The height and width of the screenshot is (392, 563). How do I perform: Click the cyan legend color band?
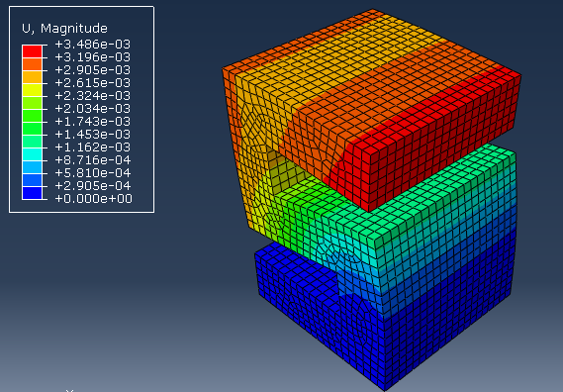coord(32,154)
